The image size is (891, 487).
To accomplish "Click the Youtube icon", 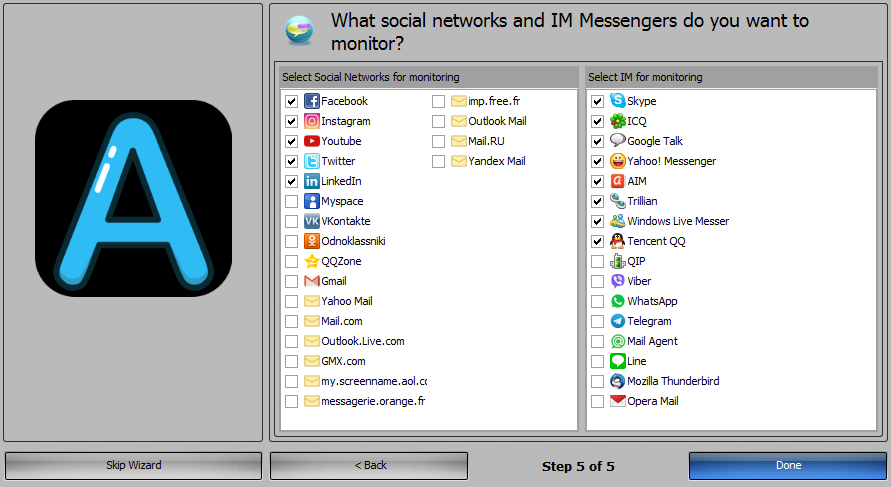I will click(312, 141).
